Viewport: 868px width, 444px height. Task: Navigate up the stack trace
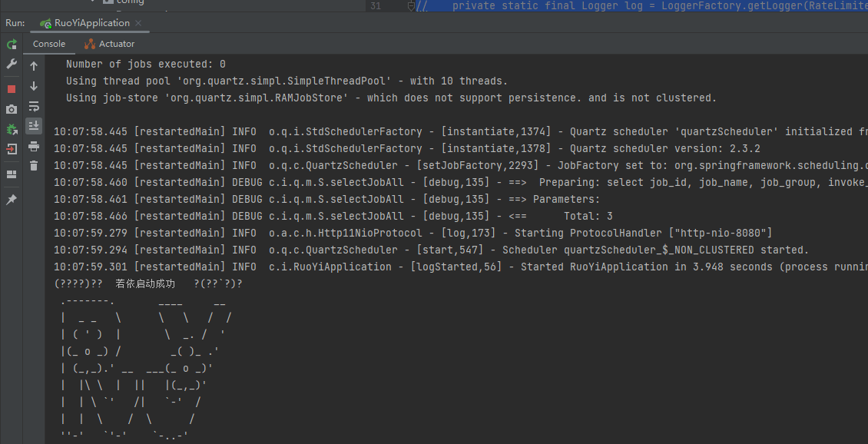32,65
